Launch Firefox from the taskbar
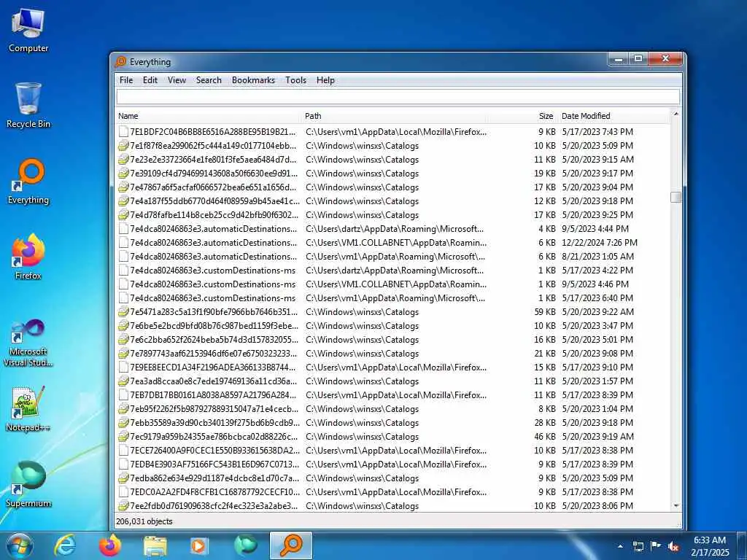Viewport: 747px width, 560px height. click(109, 545)
